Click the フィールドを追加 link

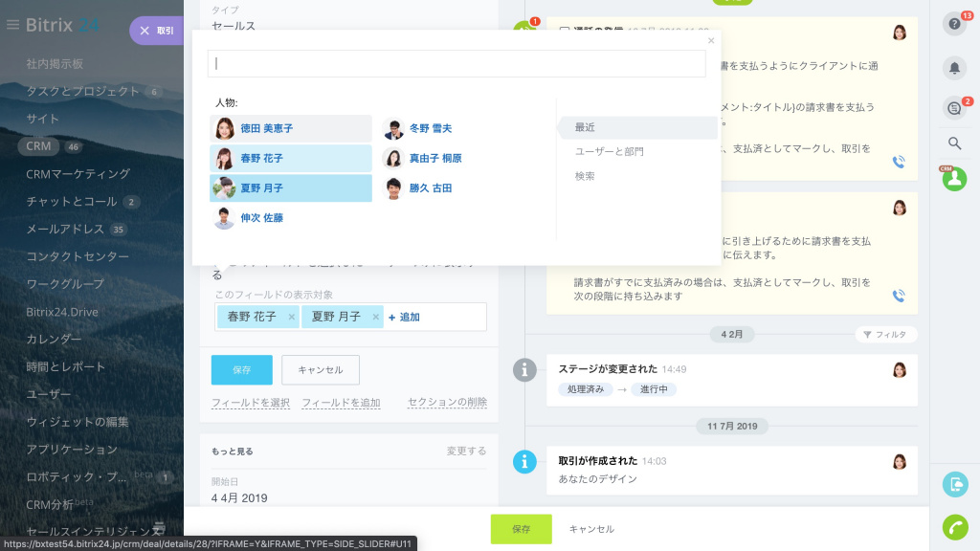tap(341, 403)
